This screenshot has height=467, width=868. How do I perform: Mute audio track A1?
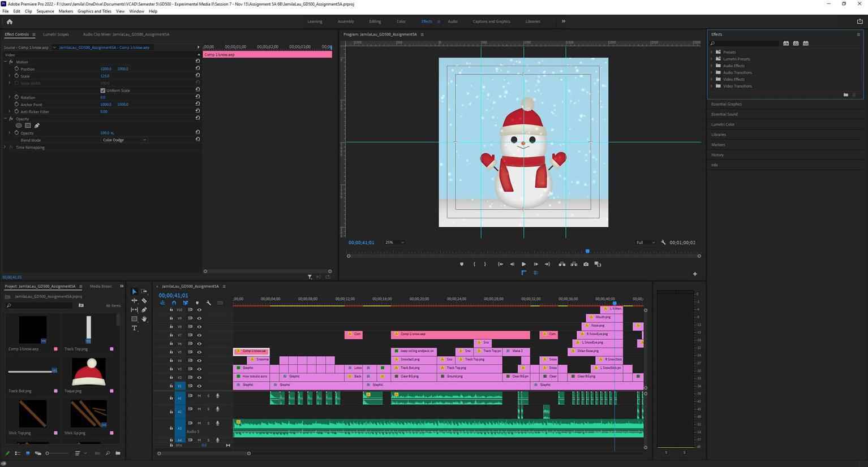click(199, 396)
